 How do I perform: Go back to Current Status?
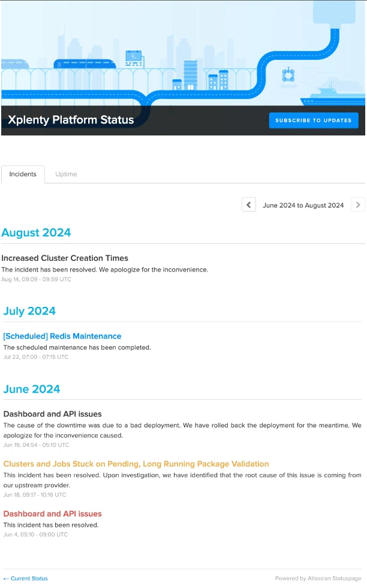click(x=26, y=578)
